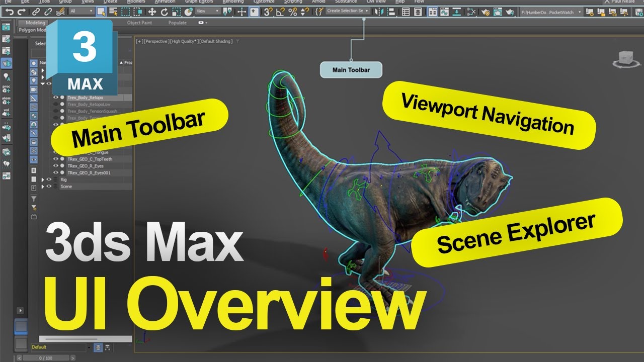Screen dimensions: 644x362
Task: Expand the Rig layer arrow
Action: (43, 179)
